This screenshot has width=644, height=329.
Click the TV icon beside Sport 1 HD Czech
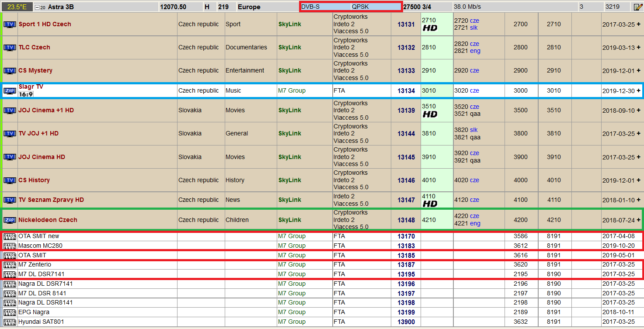tap(10, 24)
